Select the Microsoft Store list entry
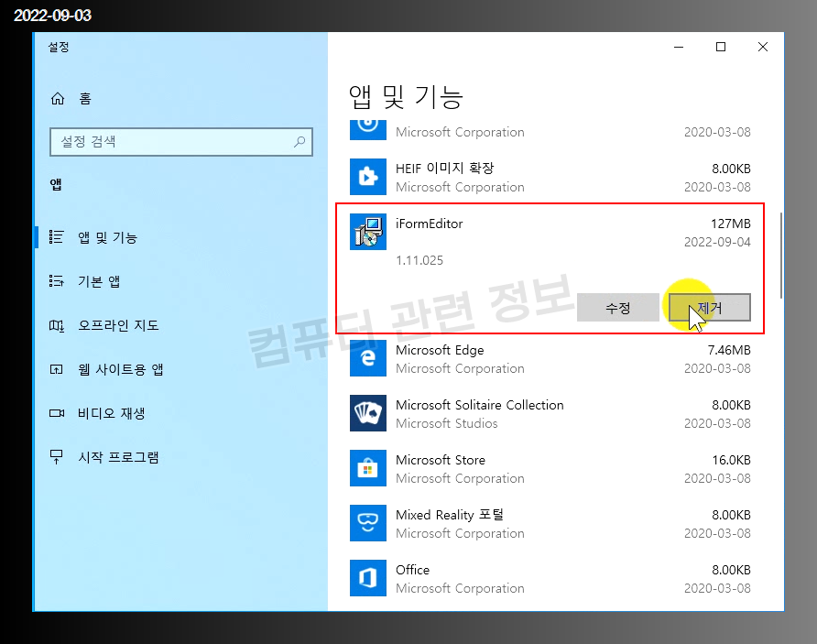The image size is (817, 644). point(550,468)
